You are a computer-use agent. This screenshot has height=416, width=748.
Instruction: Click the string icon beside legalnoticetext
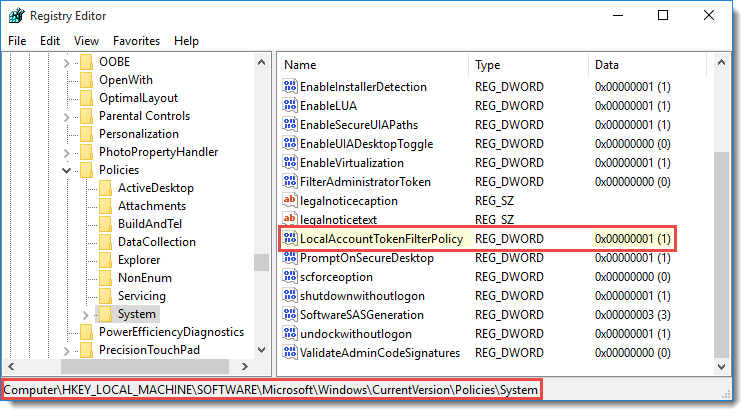coord(290,219)
